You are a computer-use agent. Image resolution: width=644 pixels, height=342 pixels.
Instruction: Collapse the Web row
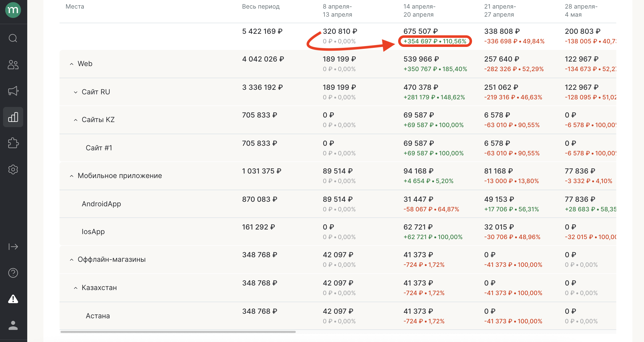tap(72, 64)
